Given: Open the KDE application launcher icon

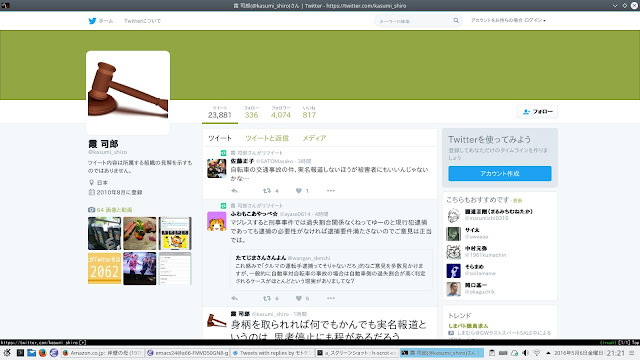Looking at the screenshot, I should coord(7,353).
